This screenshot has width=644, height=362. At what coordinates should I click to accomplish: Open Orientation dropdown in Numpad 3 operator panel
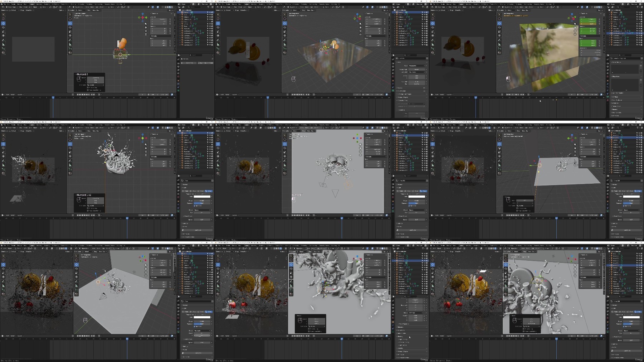coord(96,85)
